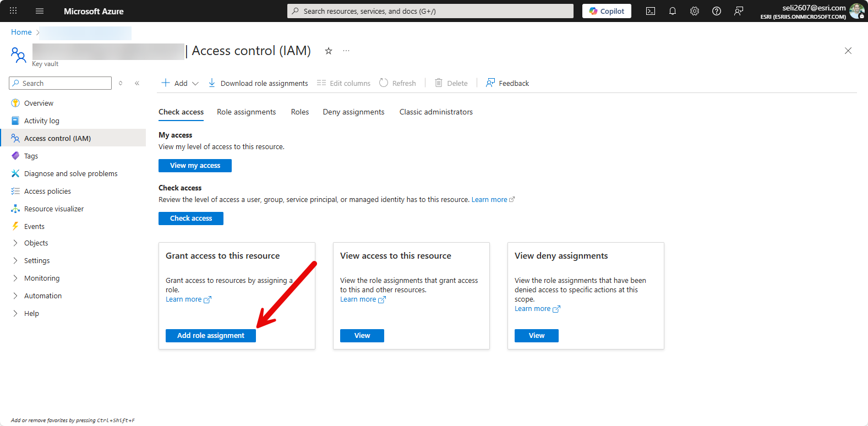
Task: Open Access policies in sidebar
Action: pyautogui.click(x=73, y=191)
